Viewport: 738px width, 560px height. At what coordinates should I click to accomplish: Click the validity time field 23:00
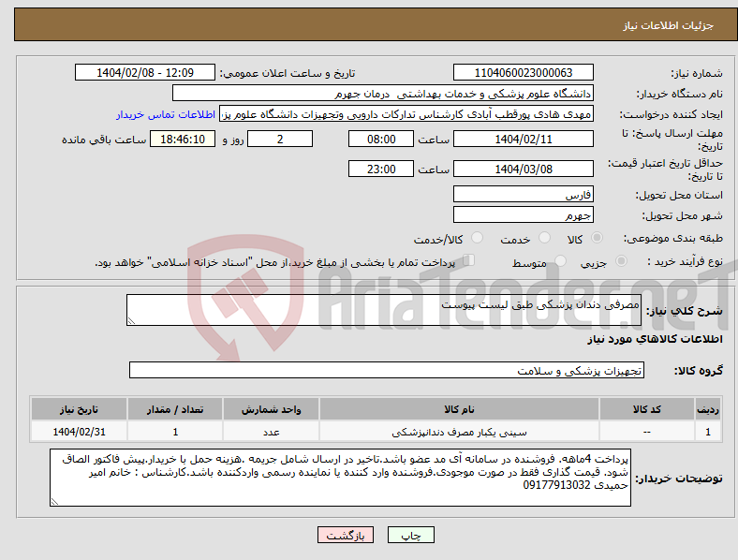pos(381,169)
